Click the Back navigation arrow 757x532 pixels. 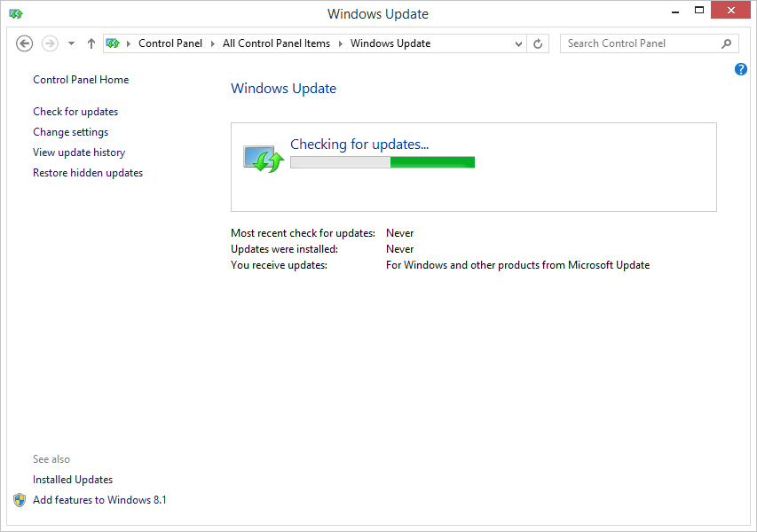pyautogui.click(x=24, y=43)
